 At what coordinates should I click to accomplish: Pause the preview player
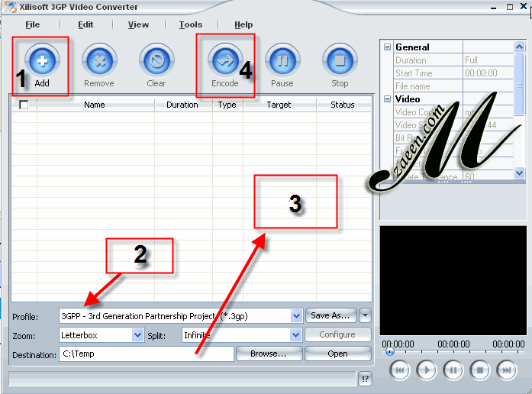pyautogui.click(x=453, y=370)
